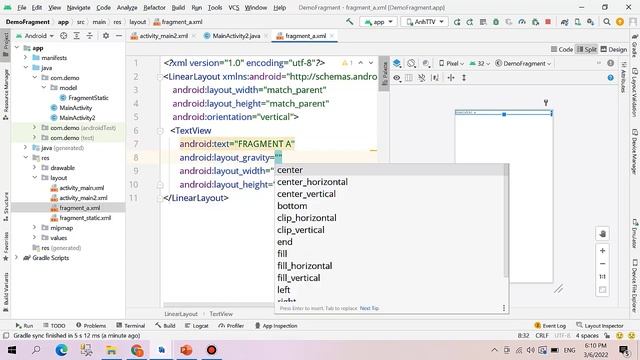Viewport: 640px width, 360px height.
Task: Open the Logcat tool window
Action: [197, 326]
